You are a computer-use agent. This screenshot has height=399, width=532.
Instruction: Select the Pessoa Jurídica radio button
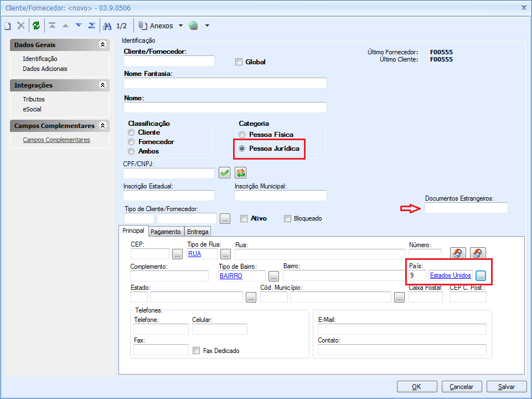click(x=242, y=149)
